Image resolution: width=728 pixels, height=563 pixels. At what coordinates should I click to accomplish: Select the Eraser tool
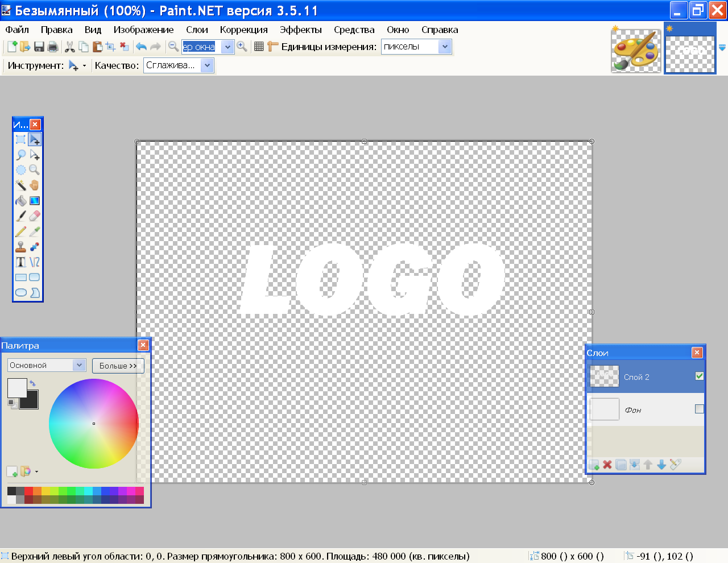point(35,216)
